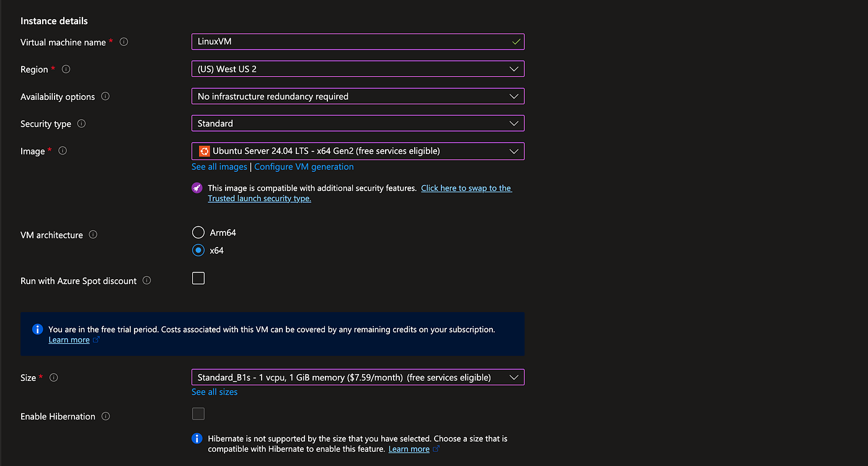
Task: Click info icon beside Image label
Action: click(x=63, y=151)
